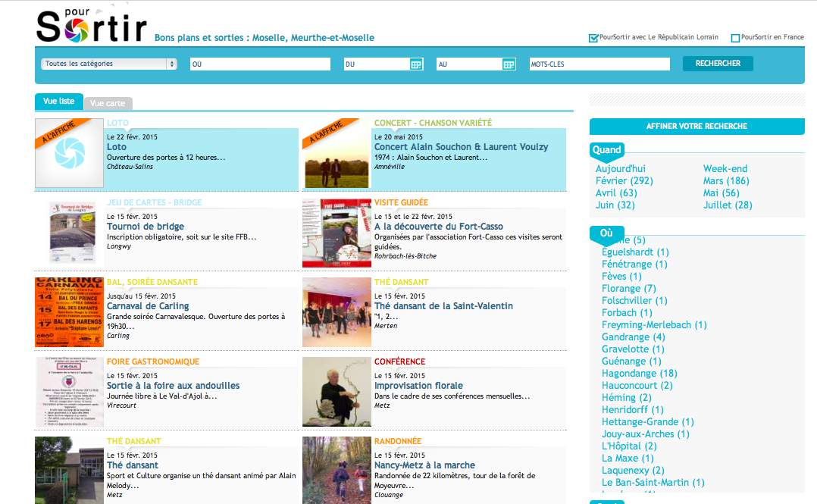Image resolution: width=817 pixels, height=504 pixels.
Task: Open the Nancy-Metz à la marche photo
Action: [337, 470]
